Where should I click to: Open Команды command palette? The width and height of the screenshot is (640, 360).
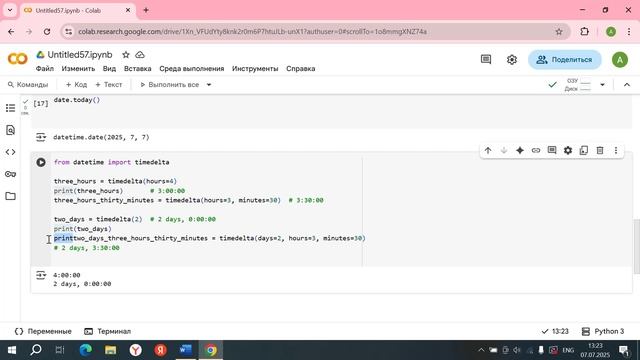(28, 85)
